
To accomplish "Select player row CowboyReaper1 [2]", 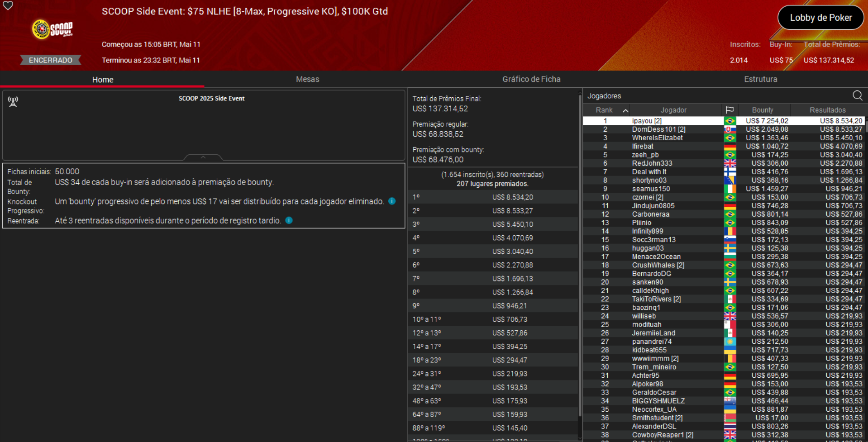I will point(724,435).
